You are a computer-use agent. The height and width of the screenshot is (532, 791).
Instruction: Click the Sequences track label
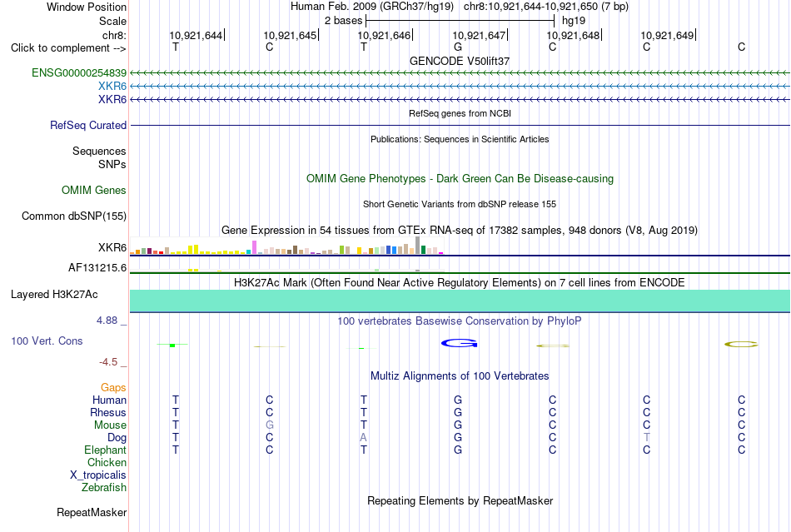99,152
